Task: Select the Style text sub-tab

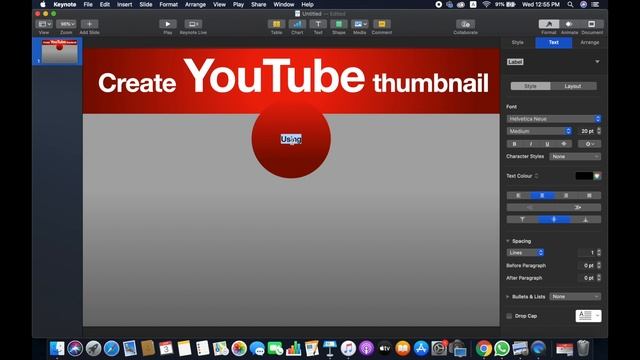Action: click(530, 86)
